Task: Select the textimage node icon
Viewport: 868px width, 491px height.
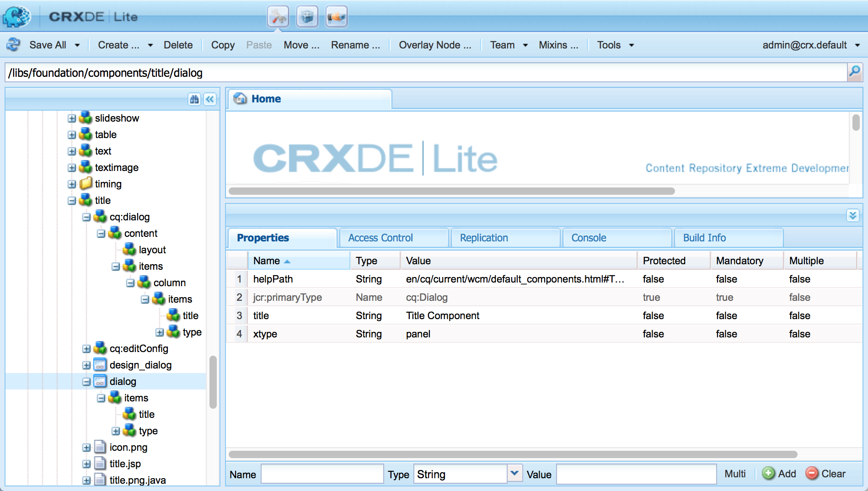Action: point(86,167)
